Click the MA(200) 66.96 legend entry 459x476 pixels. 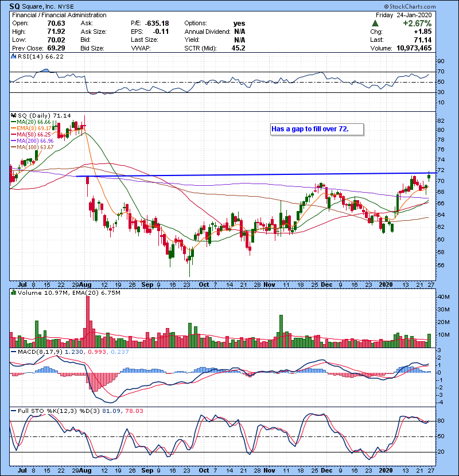pos(32,141)
